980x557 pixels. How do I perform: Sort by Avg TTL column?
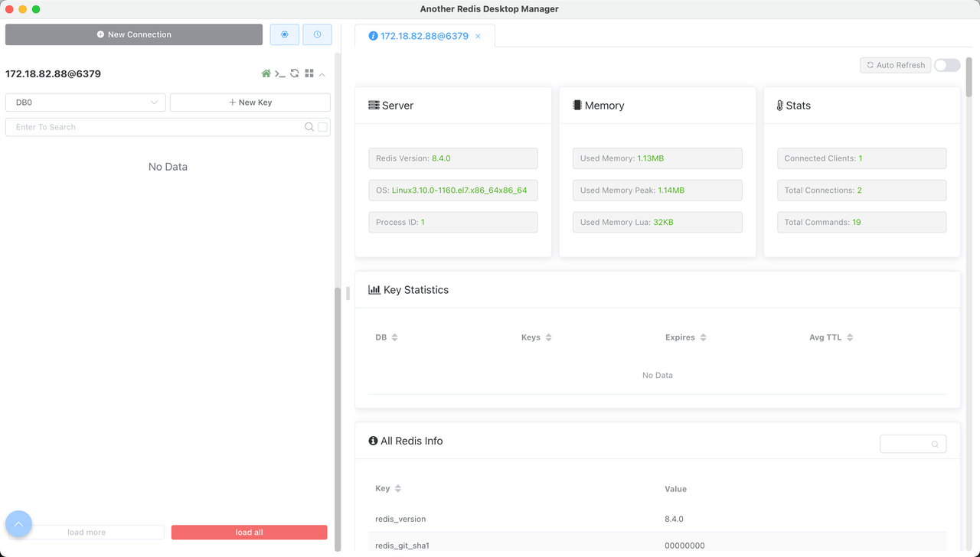coord(831,337)
